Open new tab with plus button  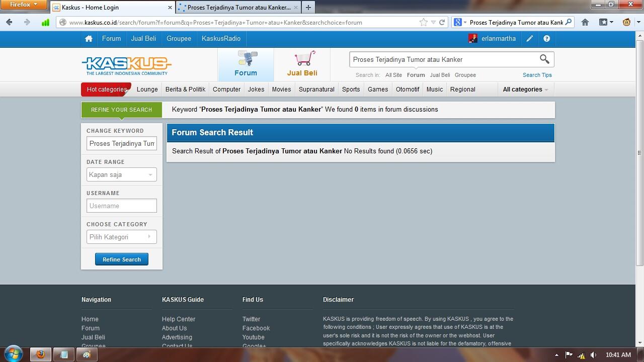click(x=308, y=8)
